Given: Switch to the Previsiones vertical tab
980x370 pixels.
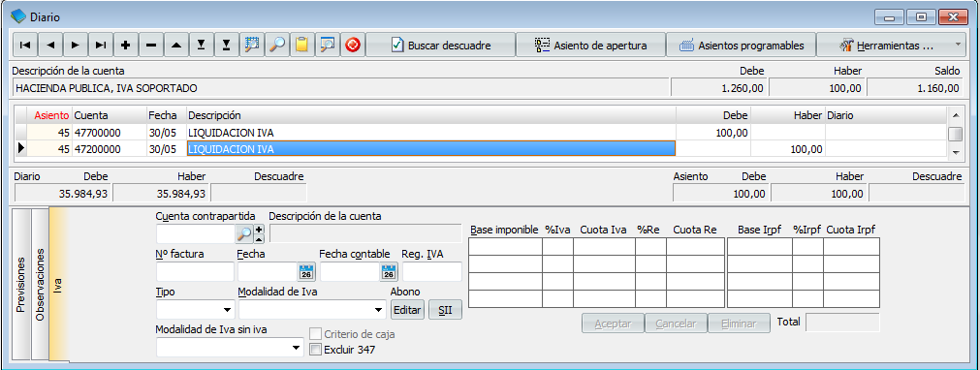Looking at the screenshot, I should 21,285.
